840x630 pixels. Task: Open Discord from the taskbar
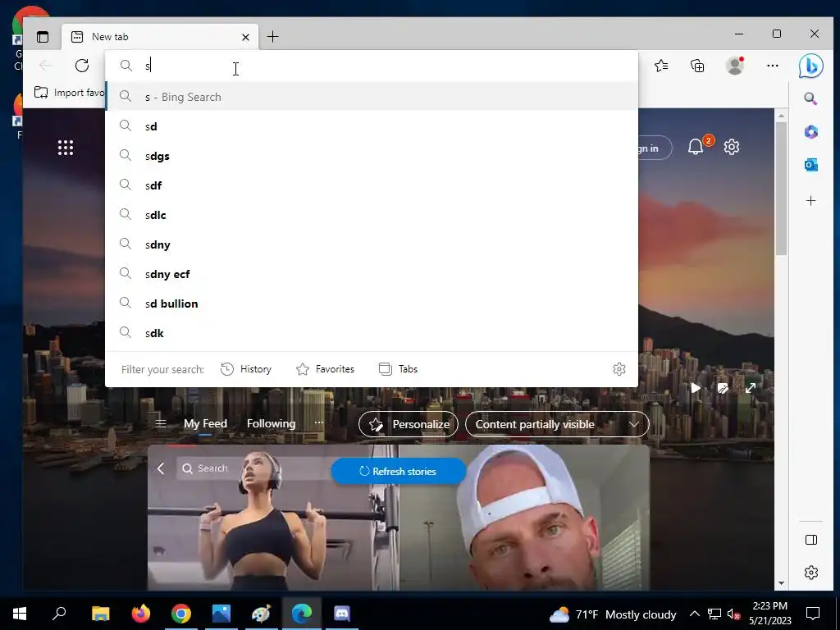pos(342,614)
